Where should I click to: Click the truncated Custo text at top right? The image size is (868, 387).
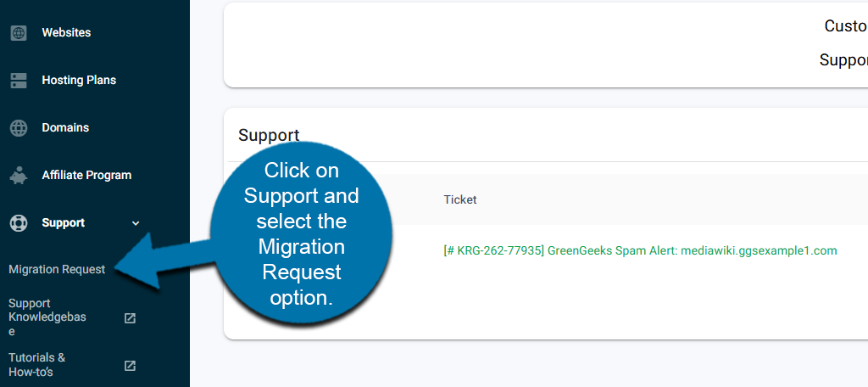845,26
